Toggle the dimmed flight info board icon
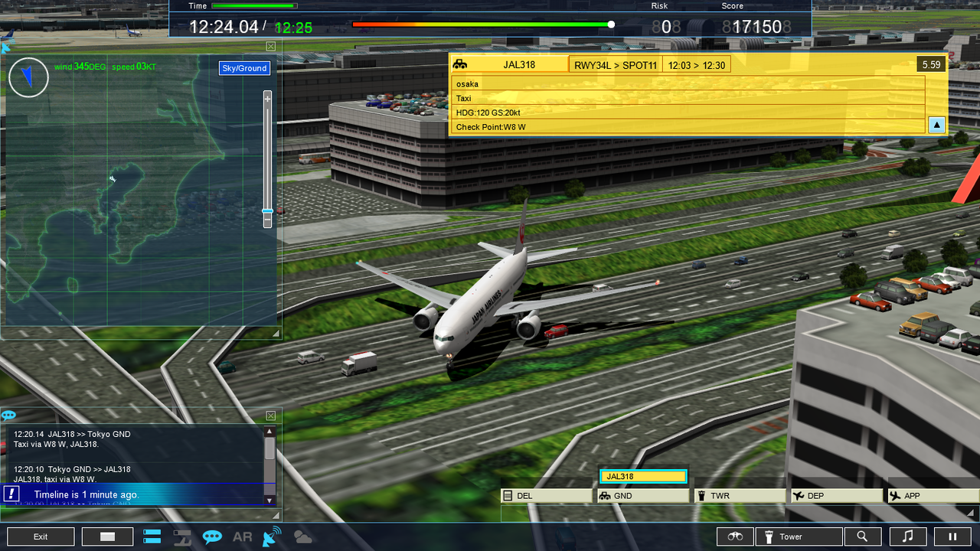The width and height of the screenshot is (980, 551). pos(181,536)
